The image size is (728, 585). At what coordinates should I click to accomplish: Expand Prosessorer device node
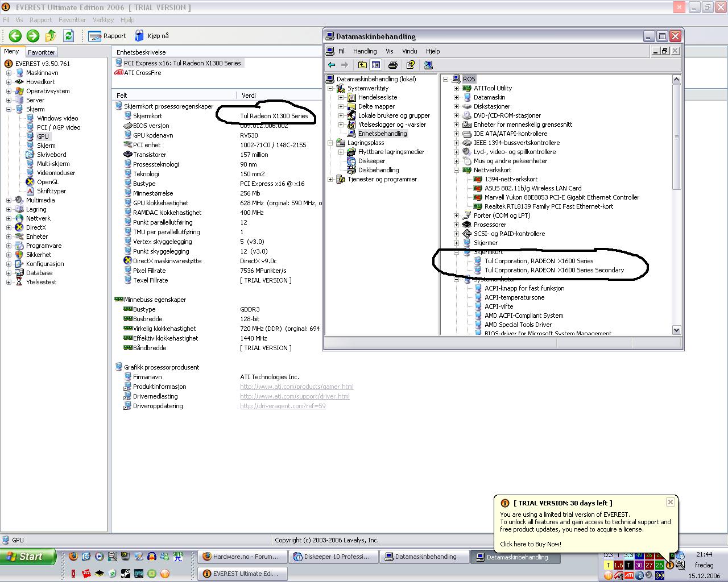pos(456,225)
